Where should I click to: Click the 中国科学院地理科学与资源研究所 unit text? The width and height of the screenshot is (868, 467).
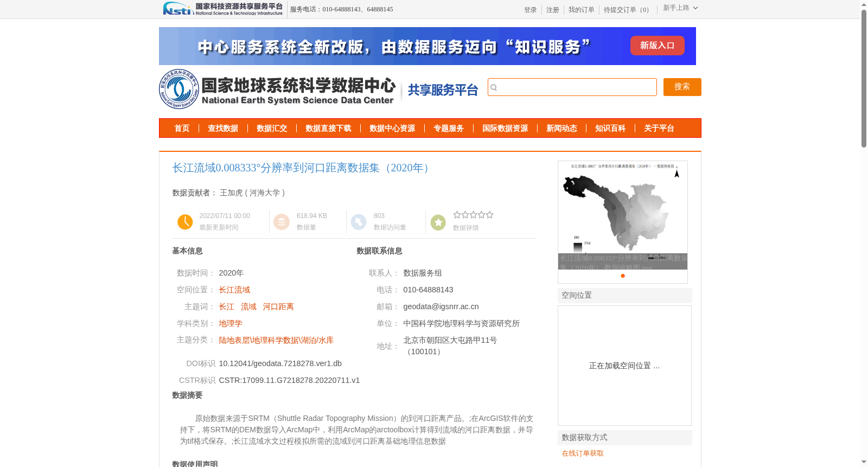(461, 324)
